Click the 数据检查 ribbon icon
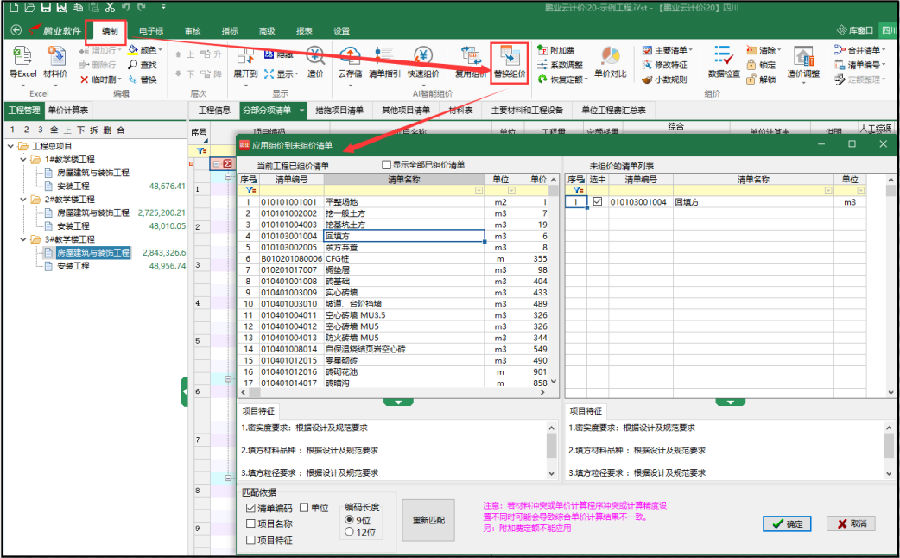This screenshot has height=558, width=900. tap(723, 60)
